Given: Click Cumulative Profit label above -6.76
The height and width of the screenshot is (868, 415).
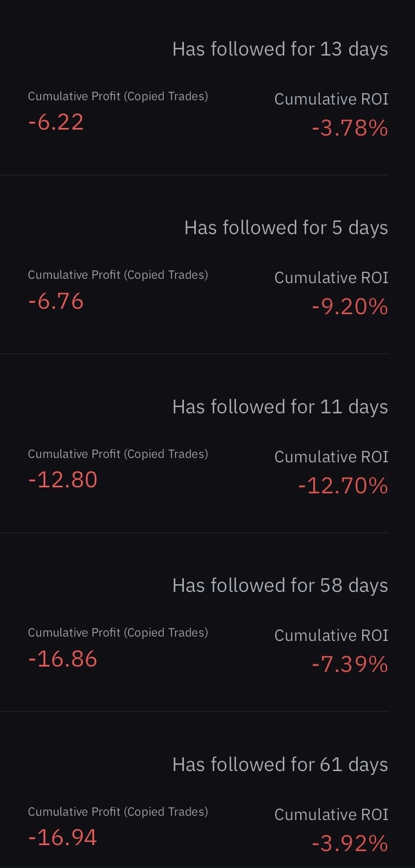Looking at the screenshot, I should (x=118, y=275).
